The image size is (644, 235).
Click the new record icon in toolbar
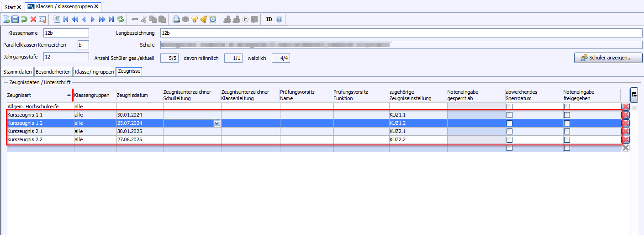6,19
